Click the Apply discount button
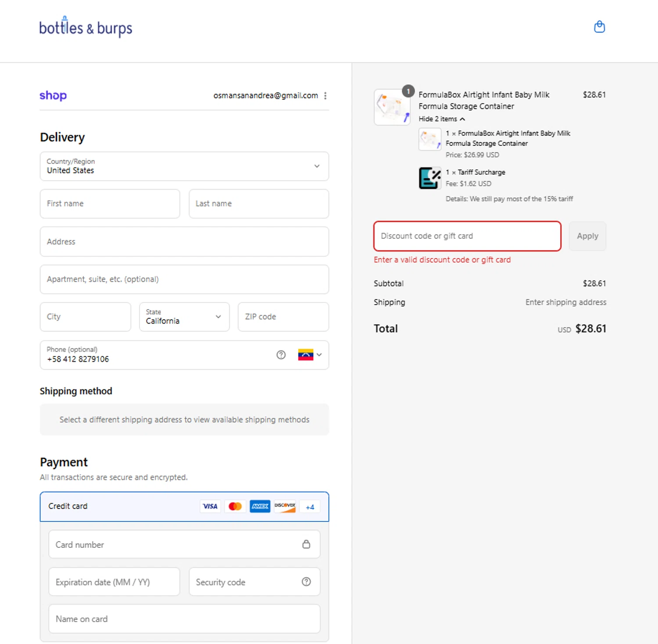The image size is (658, 644). [587, 236]
